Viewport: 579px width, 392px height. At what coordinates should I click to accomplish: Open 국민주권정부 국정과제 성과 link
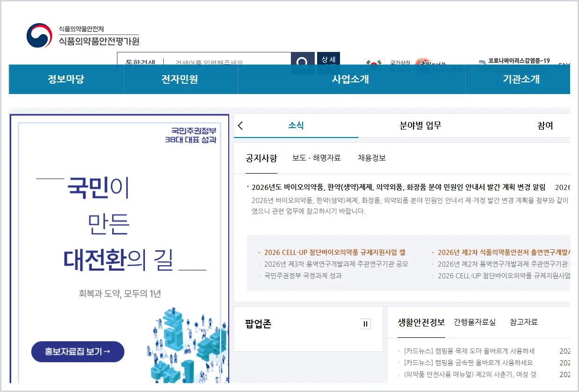(303, 276)
